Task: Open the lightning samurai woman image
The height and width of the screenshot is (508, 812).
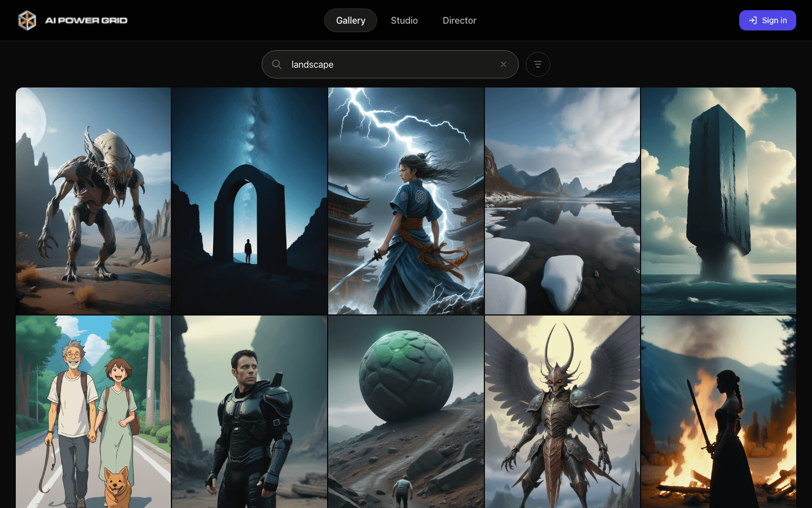Action: pyautogui.click(x=406, y=201)
